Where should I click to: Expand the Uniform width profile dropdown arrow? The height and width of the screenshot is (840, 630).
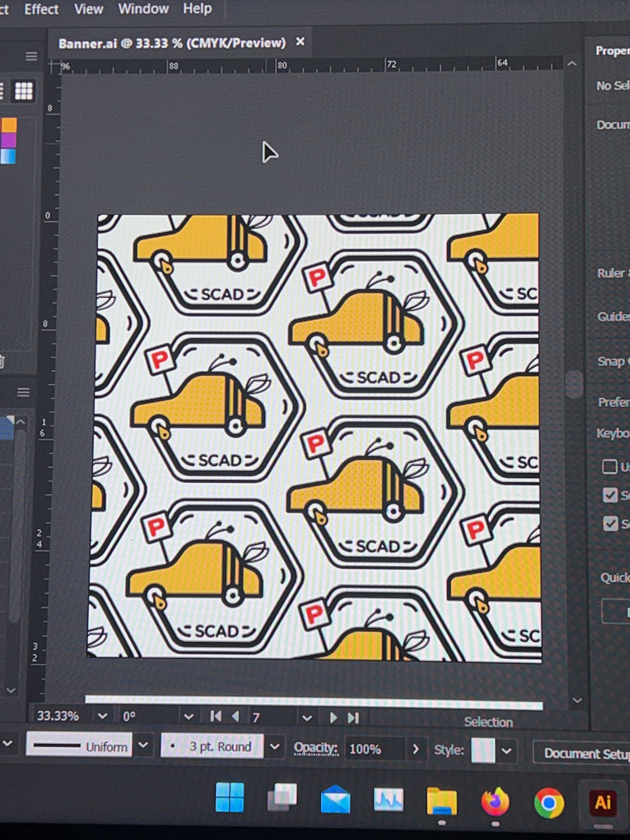[143, 745]
